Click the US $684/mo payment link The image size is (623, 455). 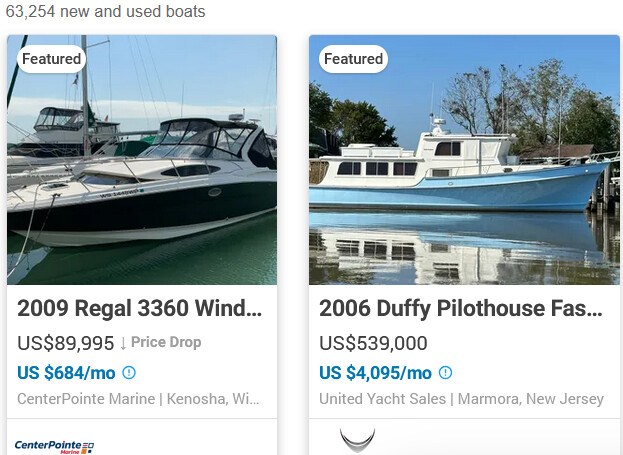click(x=66, y=373)
